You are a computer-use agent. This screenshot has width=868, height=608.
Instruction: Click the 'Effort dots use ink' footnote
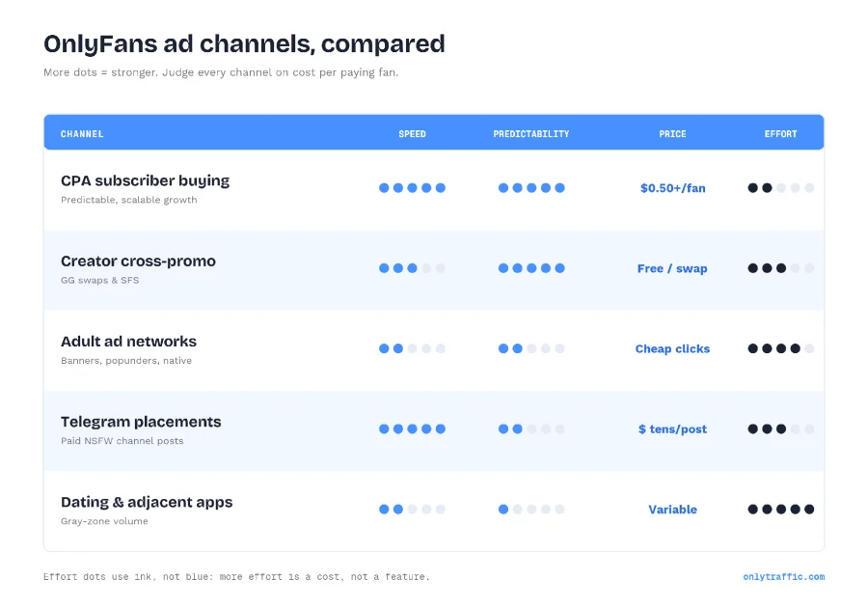coord(236,576)
